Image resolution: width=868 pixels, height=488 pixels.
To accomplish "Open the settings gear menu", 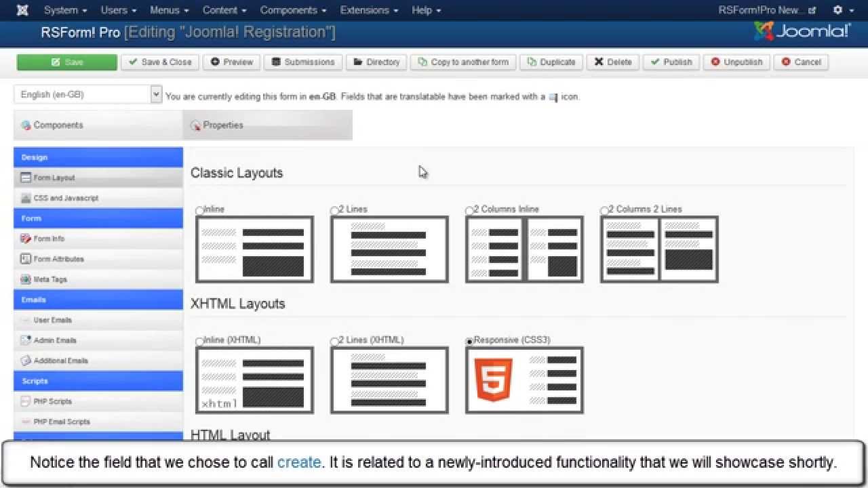I will point(842,10).
